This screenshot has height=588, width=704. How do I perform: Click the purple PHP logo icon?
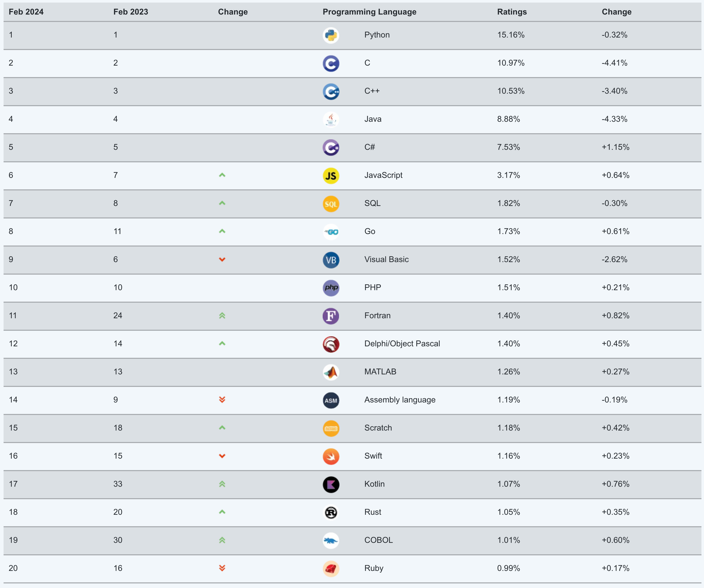point(331,288)
